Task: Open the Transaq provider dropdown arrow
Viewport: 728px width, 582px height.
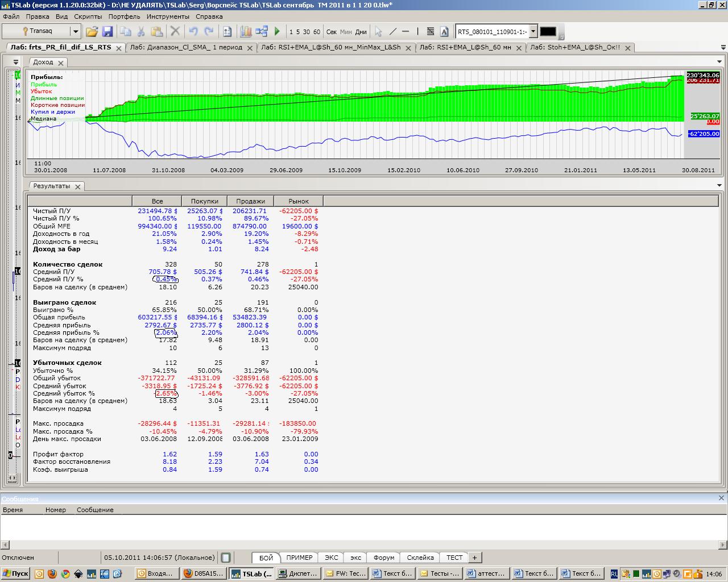Action: (75, 32)
